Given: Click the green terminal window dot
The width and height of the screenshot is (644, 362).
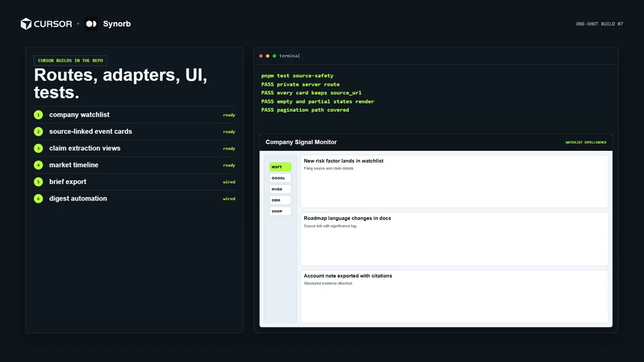Looking at the screenshot, I should [274, 56].
